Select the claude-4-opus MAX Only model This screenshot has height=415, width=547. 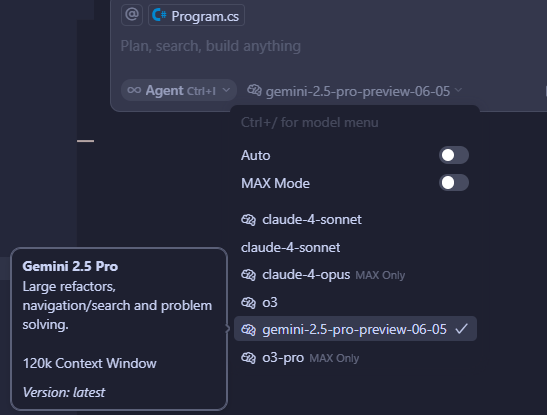coord(355,275)
